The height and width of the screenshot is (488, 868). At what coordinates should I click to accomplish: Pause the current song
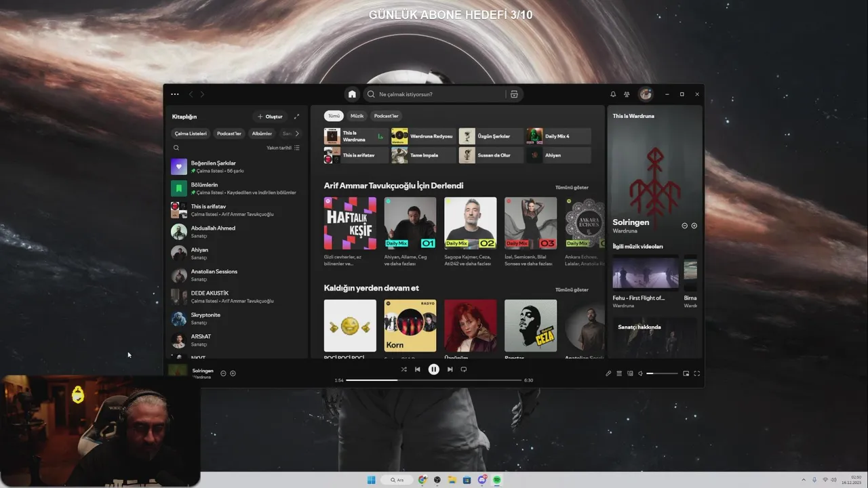(434, 369)
